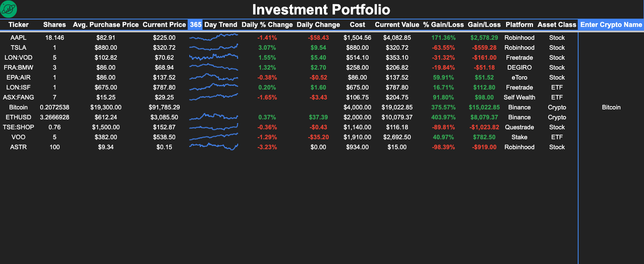Click the Current Value column header
The height and width of the screenshot is (264, 644).
pos(397,25)
